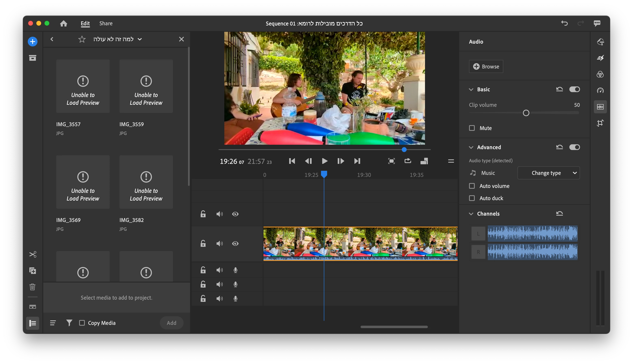This screenshot has width=633, height=364.
Task: Check the Auto duck option
Action: pyautogui.click(x=472, y=198)
